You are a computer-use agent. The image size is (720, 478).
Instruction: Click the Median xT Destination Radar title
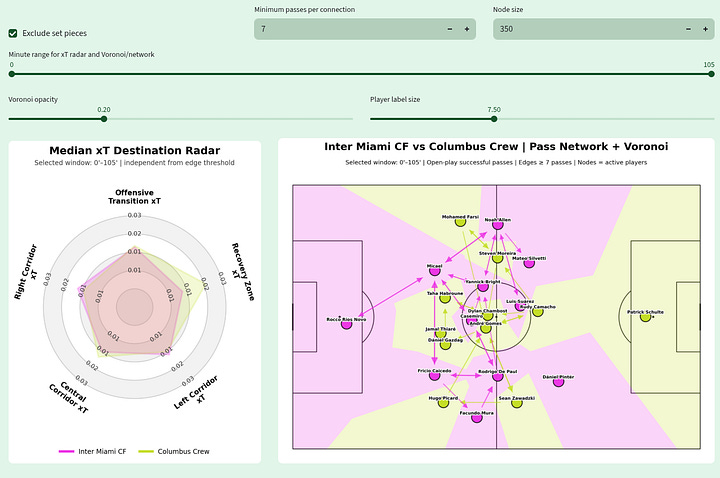pyautogui.click(x=135, y=151)
